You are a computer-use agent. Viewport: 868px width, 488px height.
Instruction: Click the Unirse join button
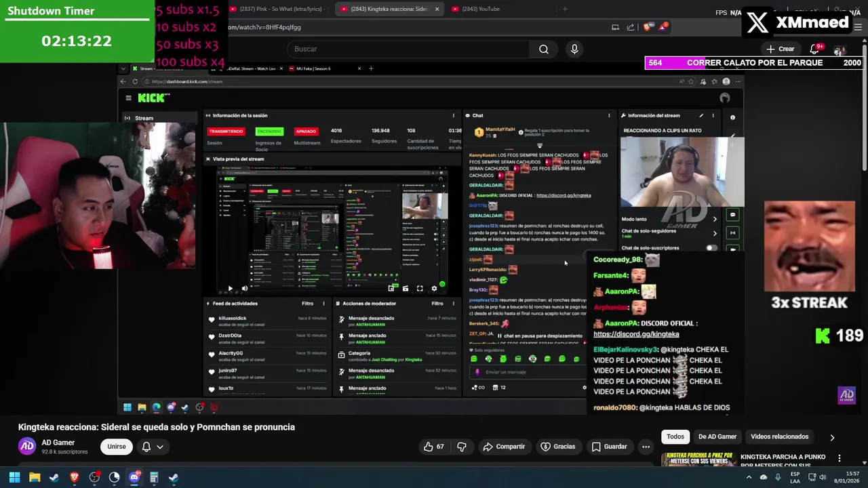[x=117, y=447]
